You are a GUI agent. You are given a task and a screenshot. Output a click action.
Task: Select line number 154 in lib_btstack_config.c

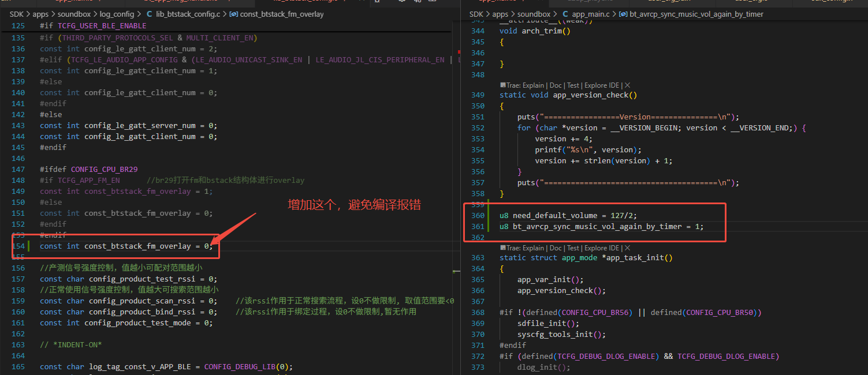18,246
